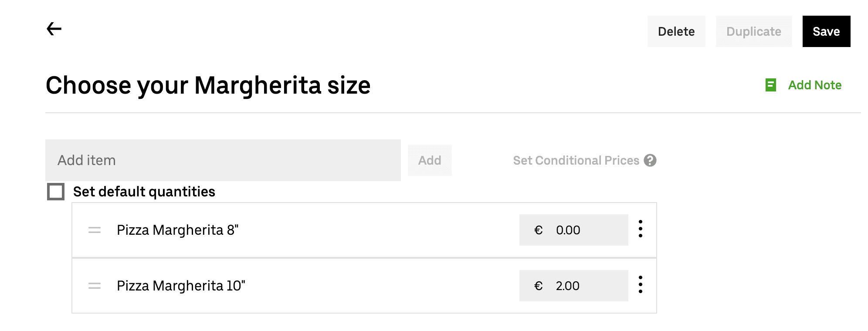
Task: Open the three-dot menu for Pizza Margherita 8"
Action: 640,230
